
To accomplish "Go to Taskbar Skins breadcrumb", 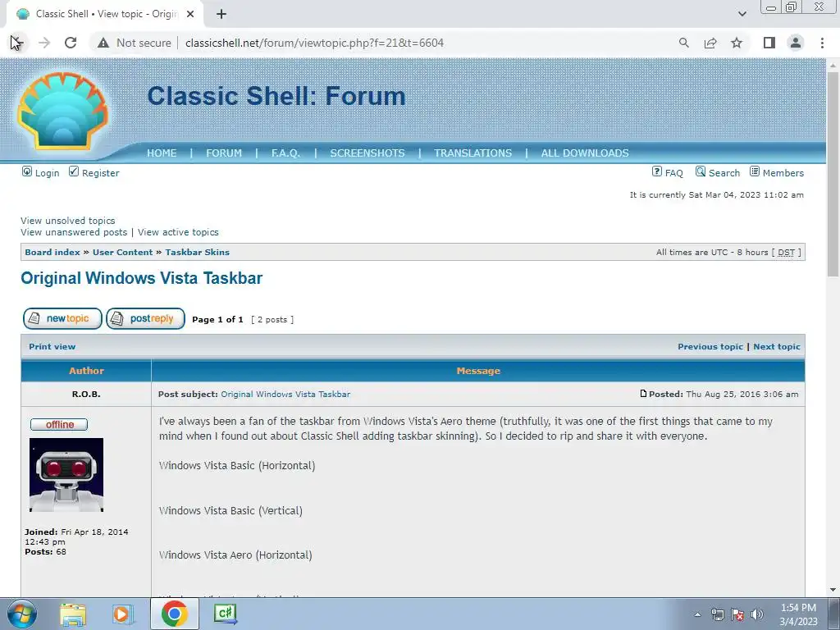I will pyautogui.click(x=197, y=253).
